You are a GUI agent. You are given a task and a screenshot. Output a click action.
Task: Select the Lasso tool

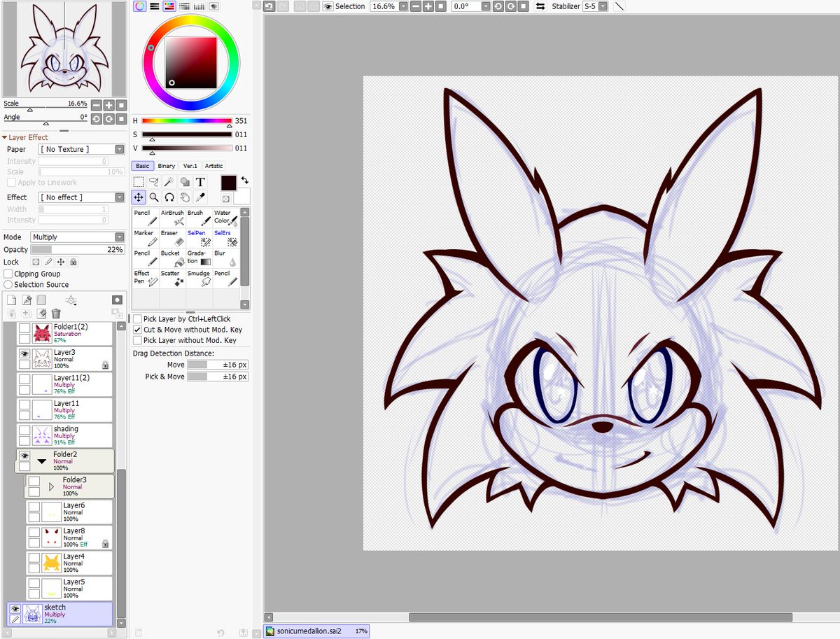(154, 182)
